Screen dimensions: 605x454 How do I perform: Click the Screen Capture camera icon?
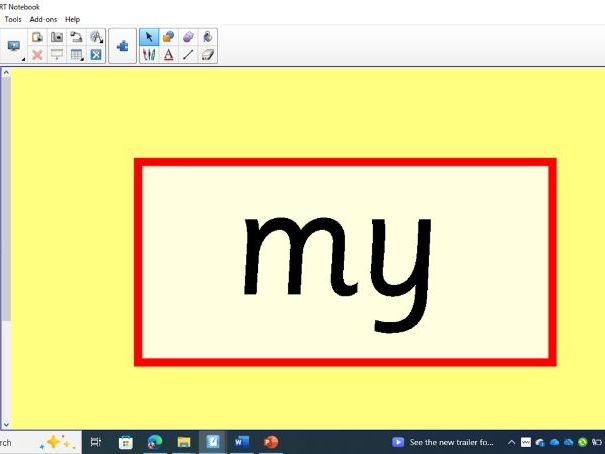click(x=57, y=37)
